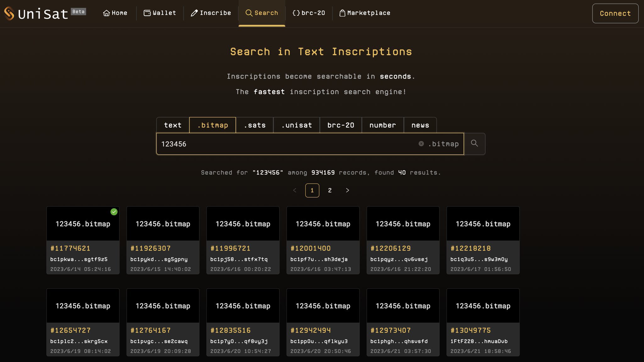
Task: Open brc-20 via the curly braces icon
Action: tap(296, 13)
